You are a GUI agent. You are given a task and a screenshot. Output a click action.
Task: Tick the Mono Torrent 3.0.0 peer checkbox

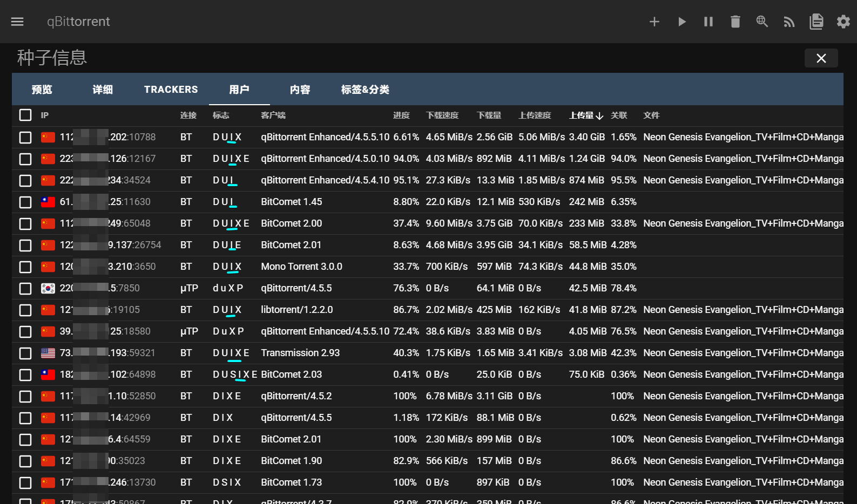click(x=25, y=267)
